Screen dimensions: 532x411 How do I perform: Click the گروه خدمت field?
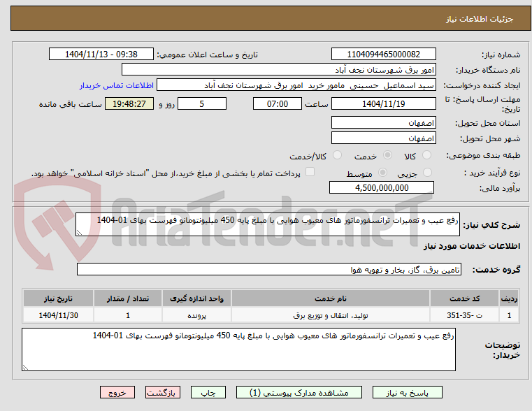tap(268, 269)
